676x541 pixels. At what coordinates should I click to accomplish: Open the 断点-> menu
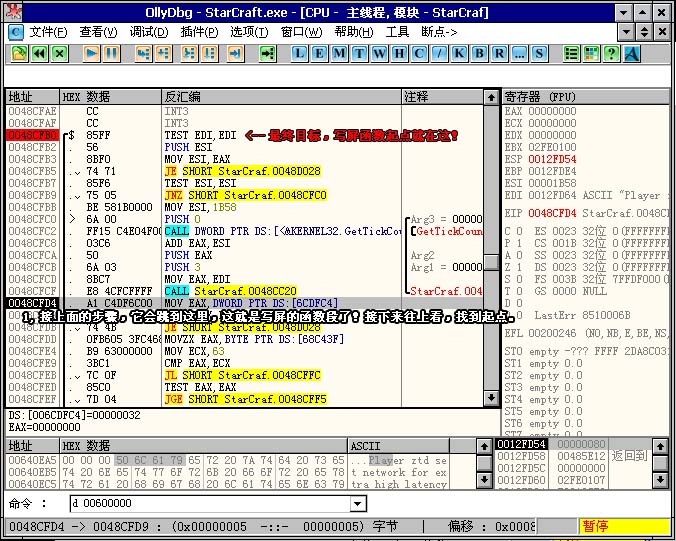(439, 32)
